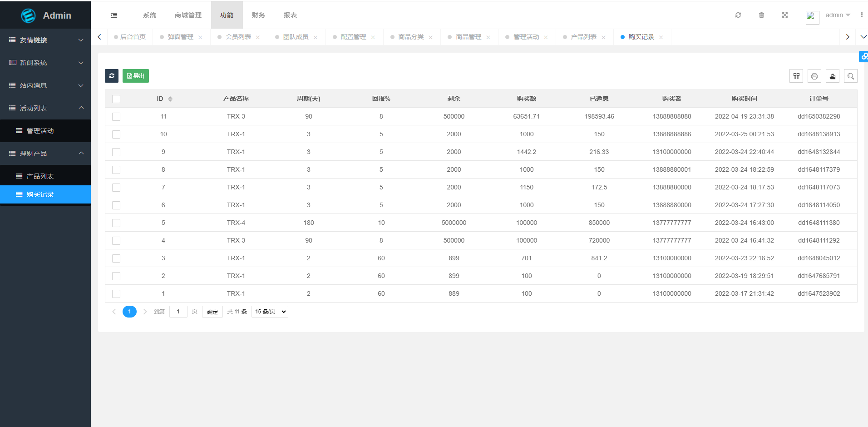Select all rows with the header checkbox
The width and height of the screenshot is (868, 427).
pos(116,99)
